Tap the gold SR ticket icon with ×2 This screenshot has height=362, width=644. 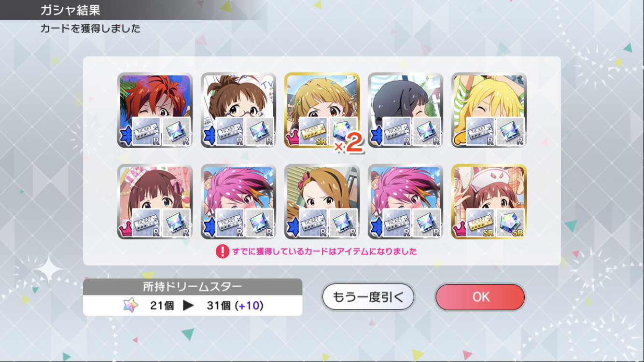tap(313, 131)
